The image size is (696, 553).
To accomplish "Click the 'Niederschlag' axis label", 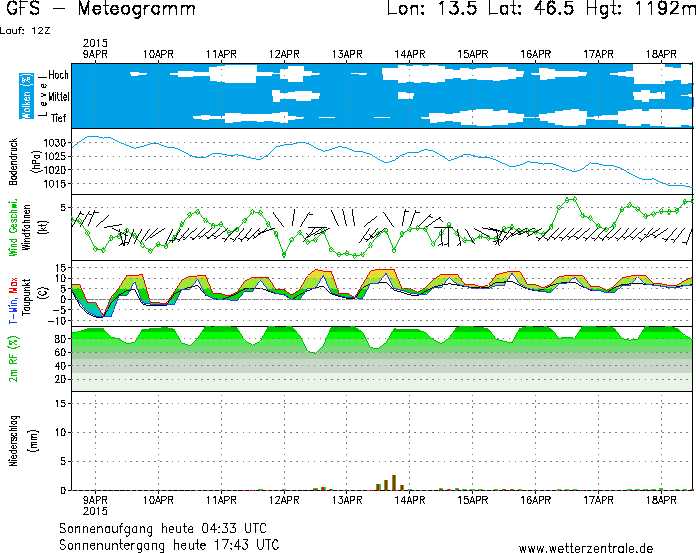I will click(14, 441).
